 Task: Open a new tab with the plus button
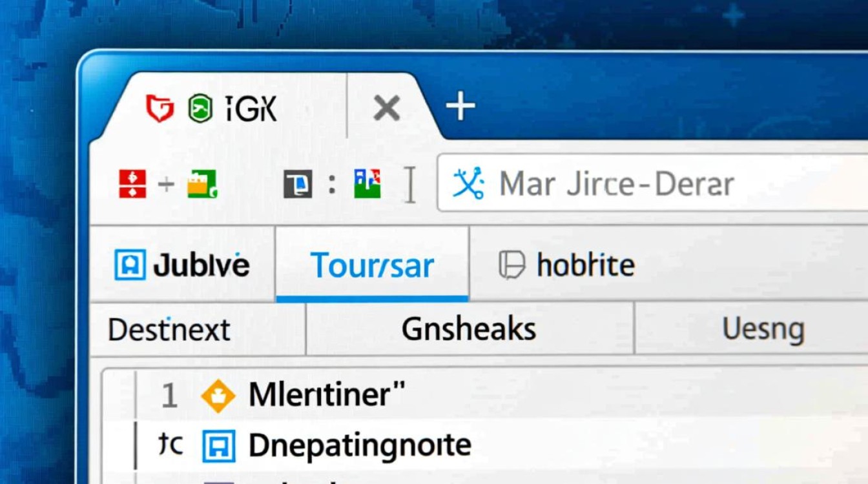pyautogui.click(x=460, y=107)
